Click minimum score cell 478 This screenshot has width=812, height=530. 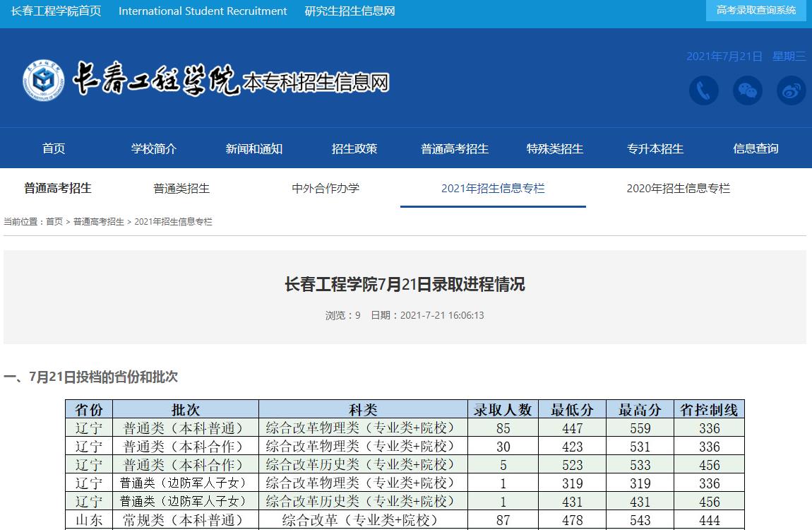pos(572,519)
